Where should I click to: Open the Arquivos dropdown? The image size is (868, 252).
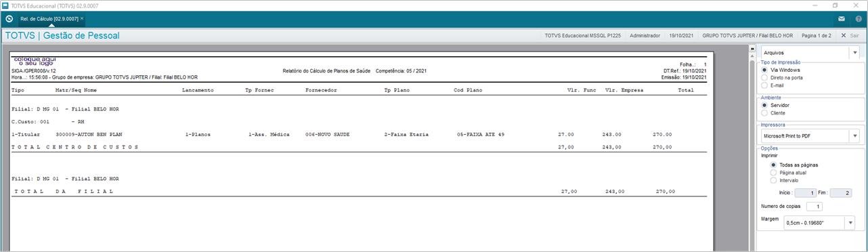pos(810,52)
